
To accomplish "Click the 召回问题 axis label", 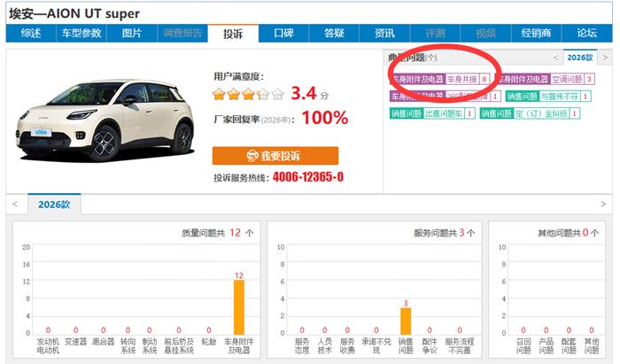I will point(523,345).
